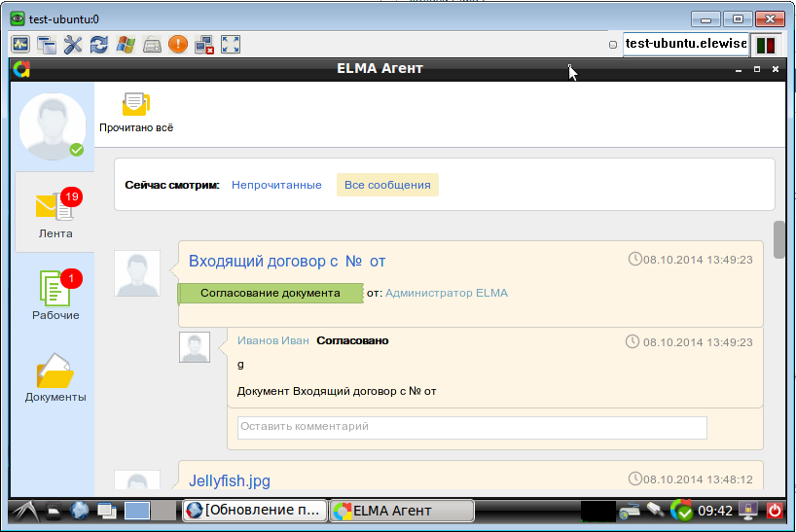Image resolution: width=796 pixels, height=532 pixels.
Task: Click the show desktop windows icon in the taskbar
Action: point(107,511)
